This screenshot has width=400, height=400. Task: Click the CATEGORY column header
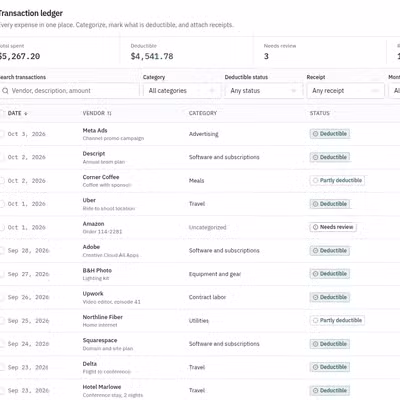click(203, 113)
